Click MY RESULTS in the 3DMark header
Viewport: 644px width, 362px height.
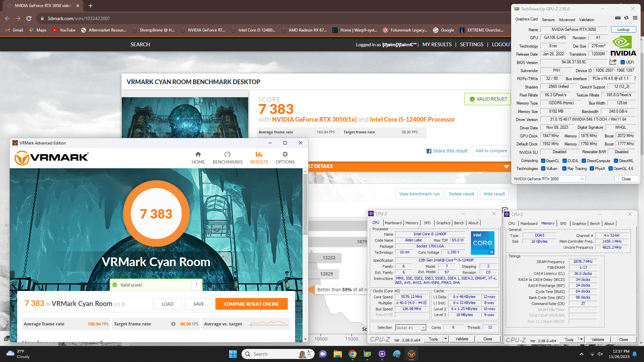point(437,45)
